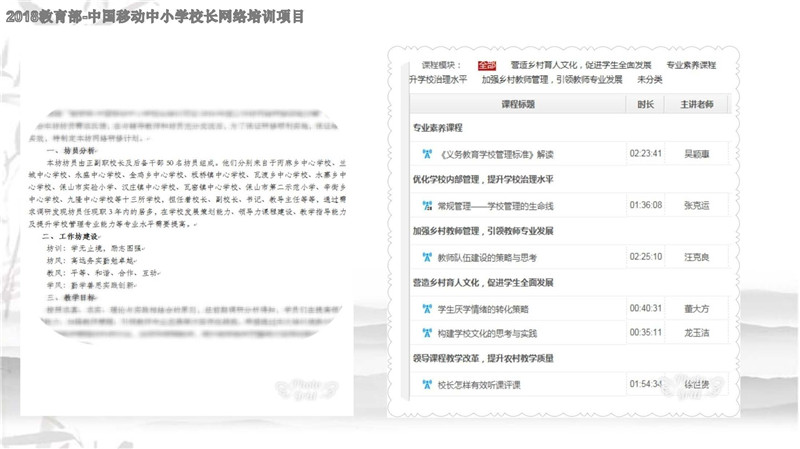The width and height of the screenshot is (800, 449).
Task: Select the red 全部 module filter
Action: click(x=486, y=64)
